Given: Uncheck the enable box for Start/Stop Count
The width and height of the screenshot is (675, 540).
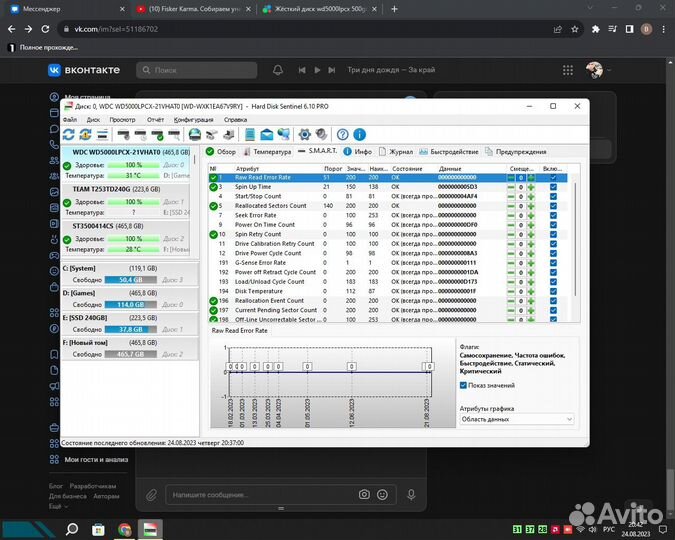Looking at the screenshot, I should point(553,196).
